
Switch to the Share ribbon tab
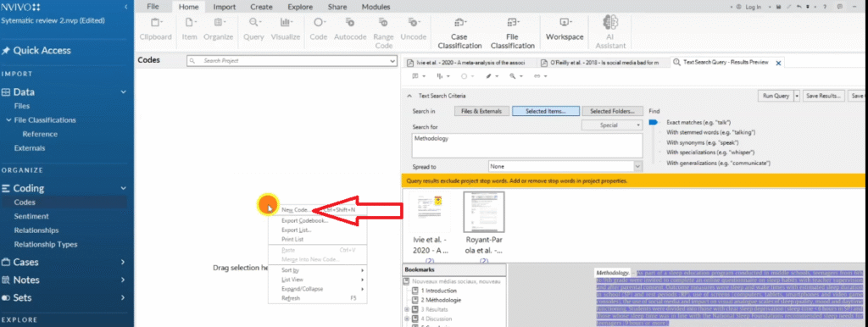tap(337, 7)
